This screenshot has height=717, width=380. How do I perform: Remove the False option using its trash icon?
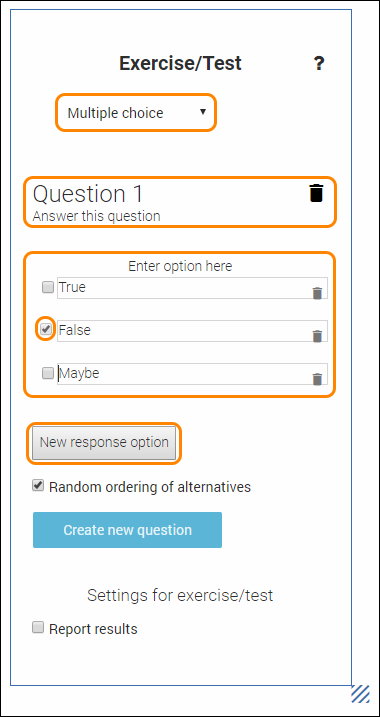click(x=317, y=336)
